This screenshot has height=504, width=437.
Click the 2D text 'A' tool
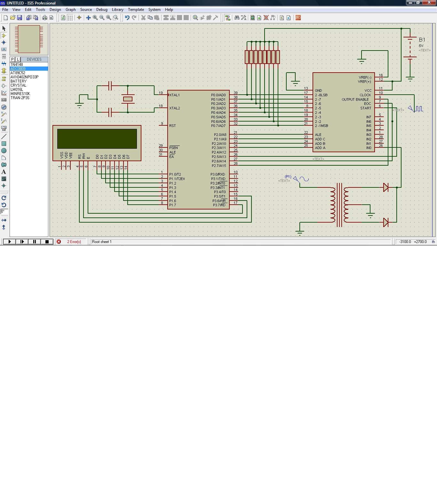pos(4,172)
